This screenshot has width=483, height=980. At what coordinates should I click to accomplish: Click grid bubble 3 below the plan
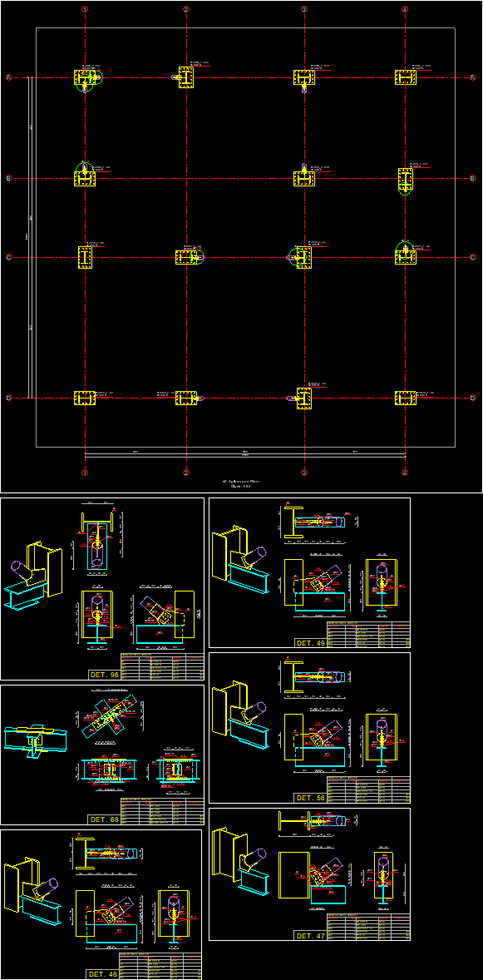tap(303, 473)
